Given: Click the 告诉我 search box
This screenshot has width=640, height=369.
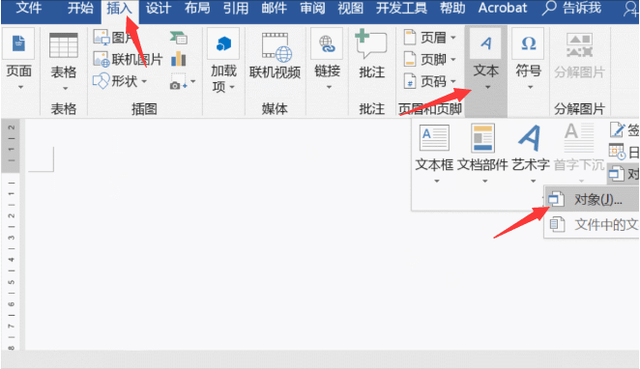Looking at the screenshot, I should [x=572, y=8].
